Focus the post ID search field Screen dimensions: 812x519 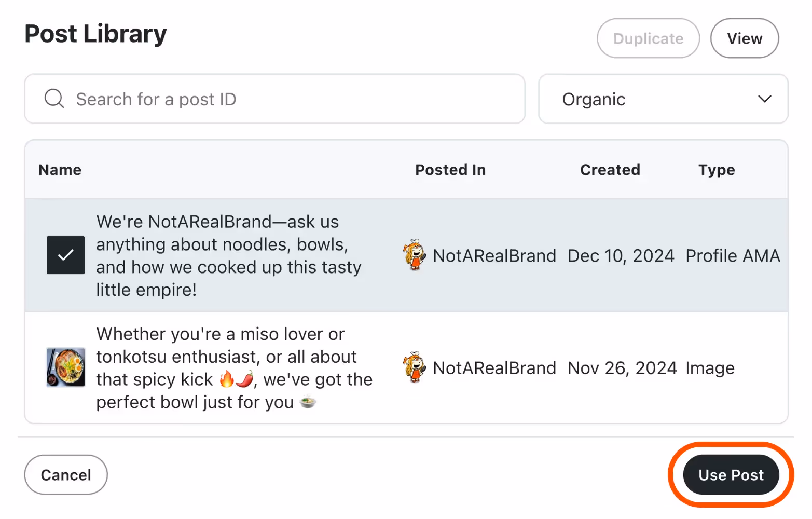291,99
